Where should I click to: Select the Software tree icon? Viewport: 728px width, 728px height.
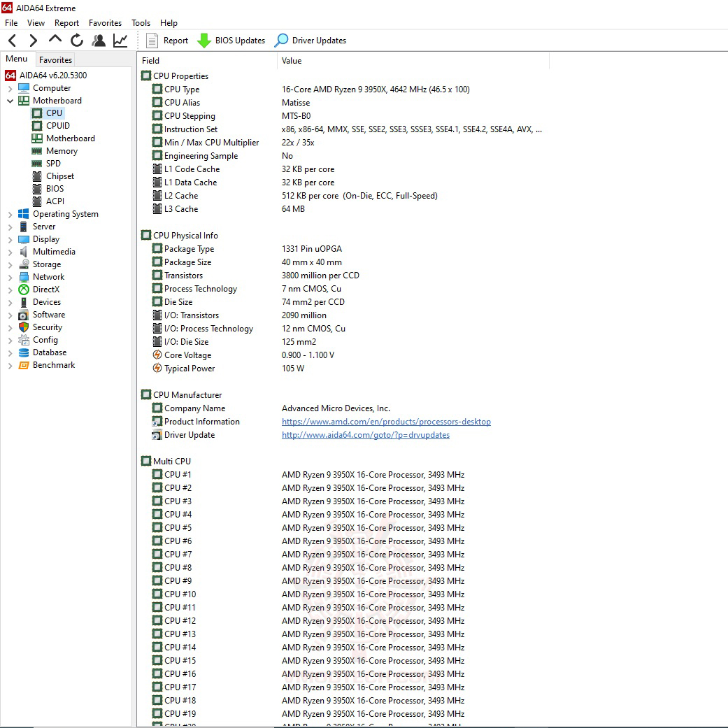pyautogui.click(x=24, y=315)
